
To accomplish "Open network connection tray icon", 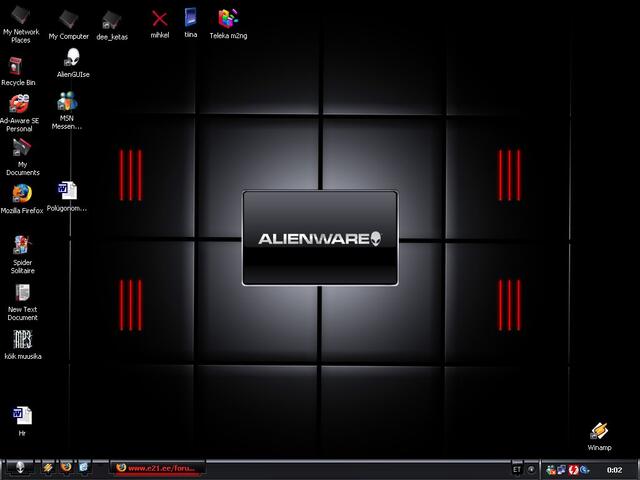I will pos(562,470).
